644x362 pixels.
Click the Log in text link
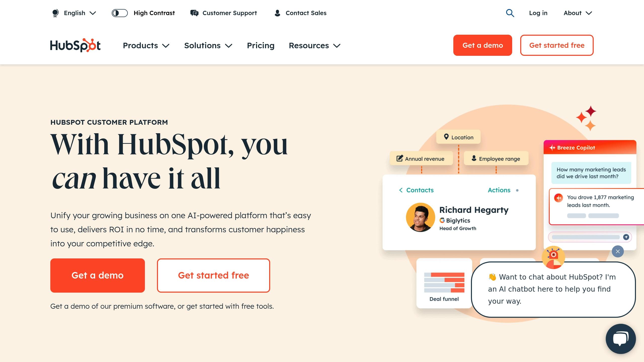[538, 13]
